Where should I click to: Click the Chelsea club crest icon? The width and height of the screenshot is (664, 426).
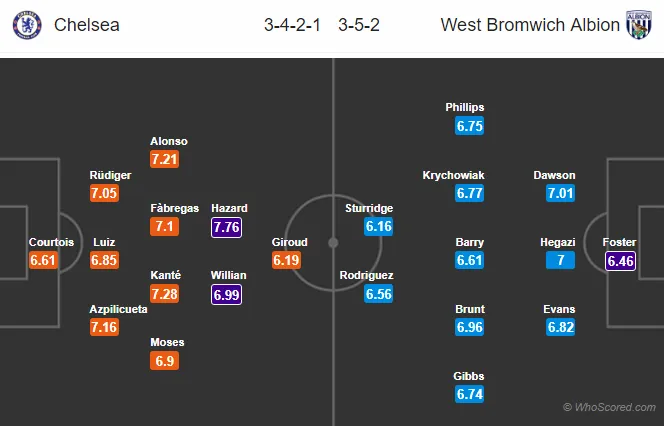tap(27, 25)
